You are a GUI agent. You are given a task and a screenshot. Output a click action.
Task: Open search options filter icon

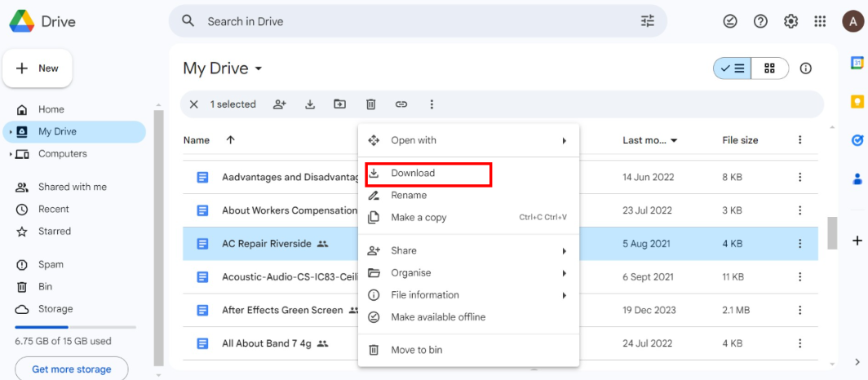[648, 21]
